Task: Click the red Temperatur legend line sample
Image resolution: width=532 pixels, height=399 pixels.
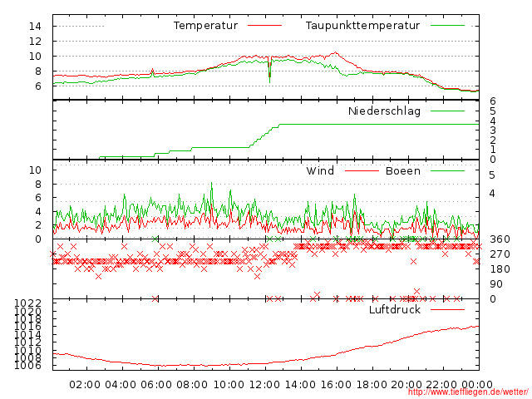Action: [x=264, y=26]
